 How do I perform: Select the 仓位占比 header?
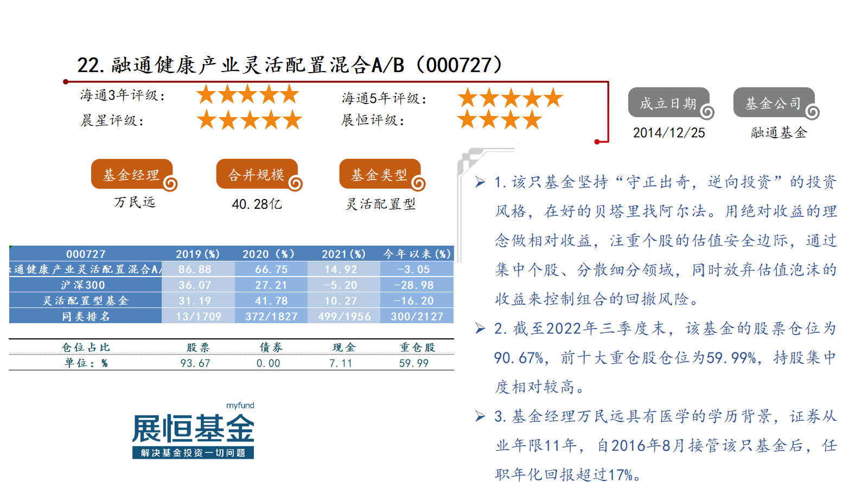click(x=86, y=348)
